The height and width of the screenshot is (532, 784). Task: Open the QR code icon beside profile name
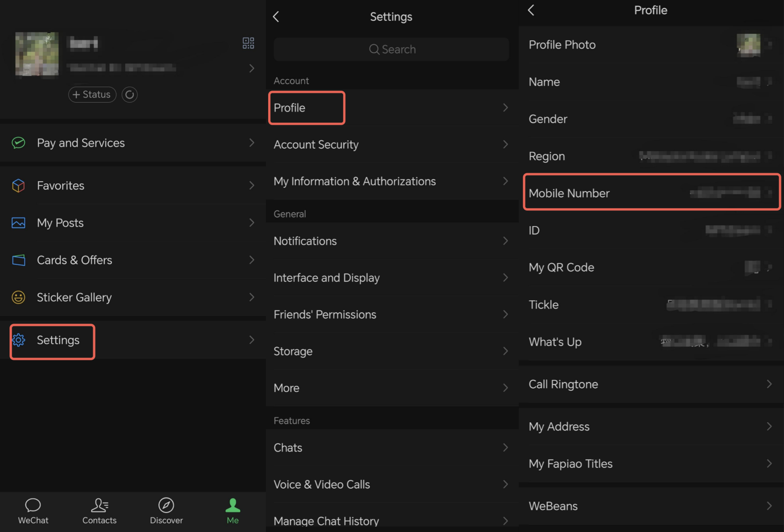pyautogui.click(x=248, y=43)
